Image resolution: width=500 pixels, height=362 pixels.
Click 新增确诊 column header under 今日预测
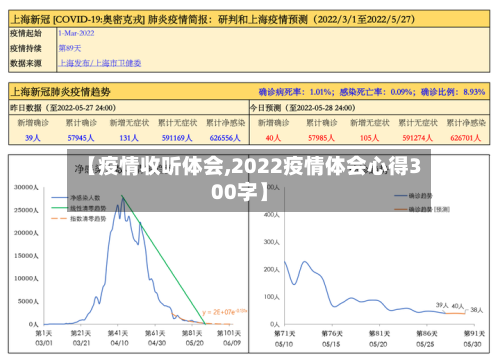[x=274, y=123]
